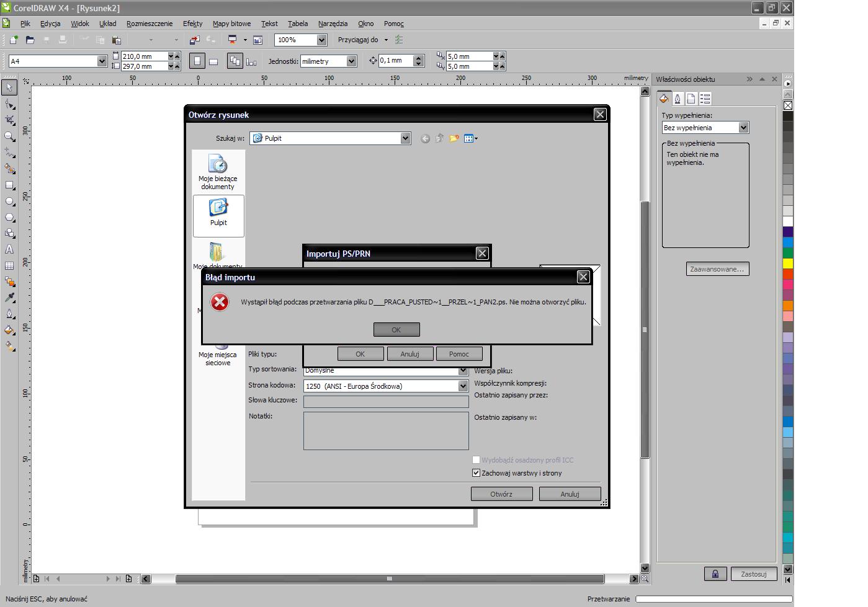Toggle 'Zachowaj warstwy i strony' checkbox
The height and width of the screenshot is (607, 868).
[476, 473]
